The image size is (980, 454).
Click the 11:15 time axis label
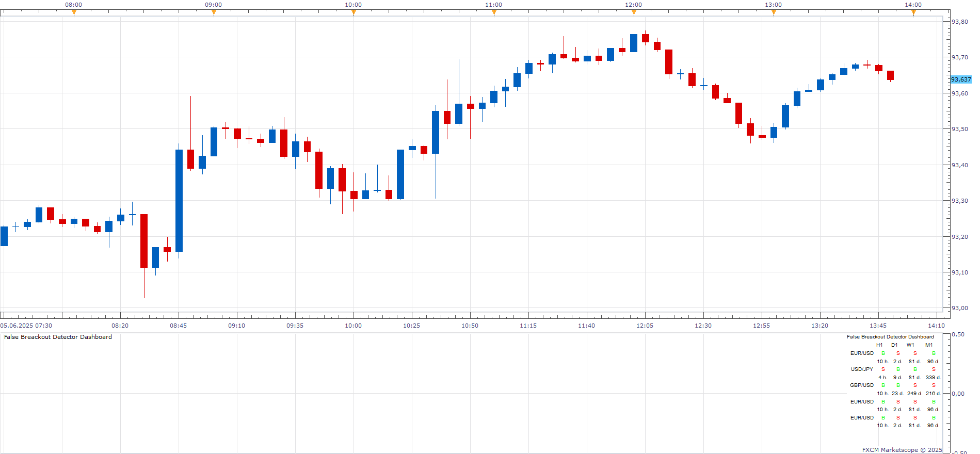click(x=528, y=326)
